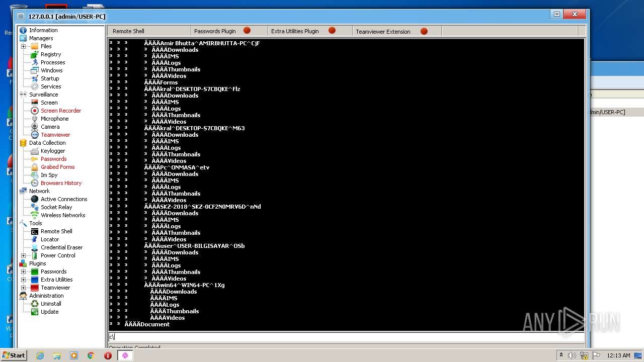Click the Im Spy icon
Screen dimensions: 644x362
(35, 175)
